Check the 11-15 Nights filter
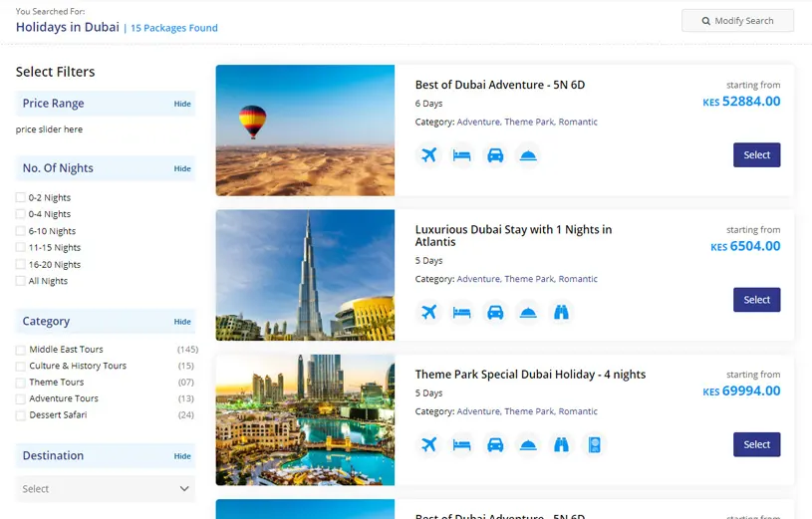Screen dimensions: 812x519 click(x=21, y=248)
